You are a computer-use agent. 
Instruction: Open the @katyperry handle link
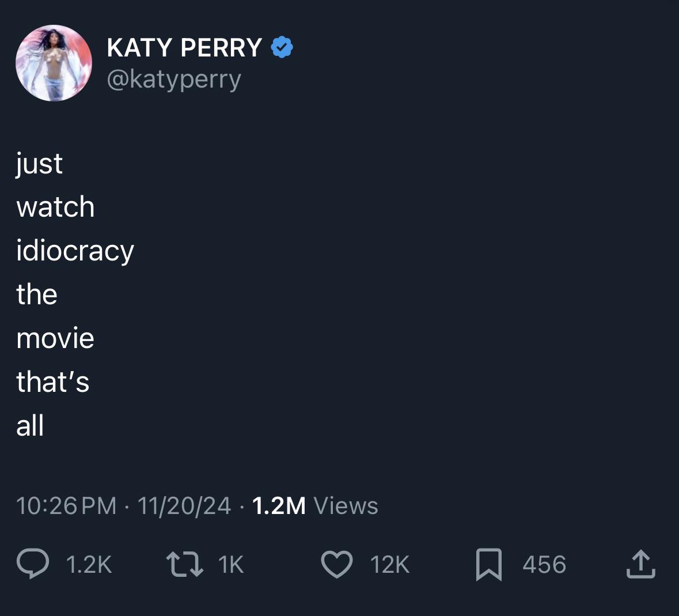tap(174, 79)
